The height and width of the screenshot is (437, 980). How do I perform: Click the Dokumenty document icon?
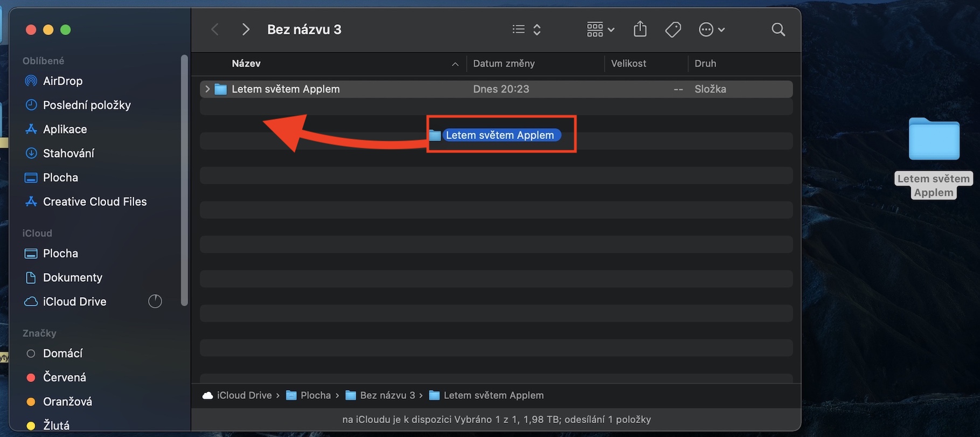31,278
